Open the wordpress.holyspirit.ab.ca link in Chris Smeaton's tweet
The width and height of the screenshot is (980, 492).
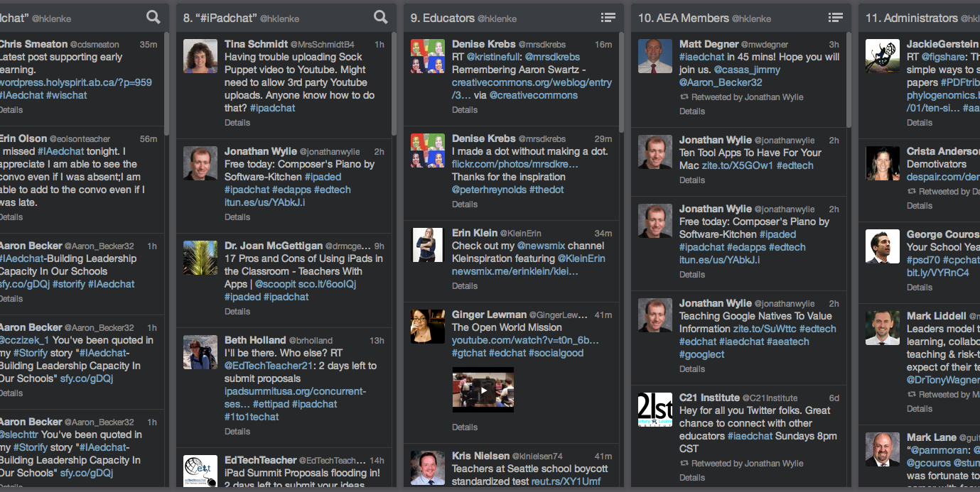coord(75,82)
